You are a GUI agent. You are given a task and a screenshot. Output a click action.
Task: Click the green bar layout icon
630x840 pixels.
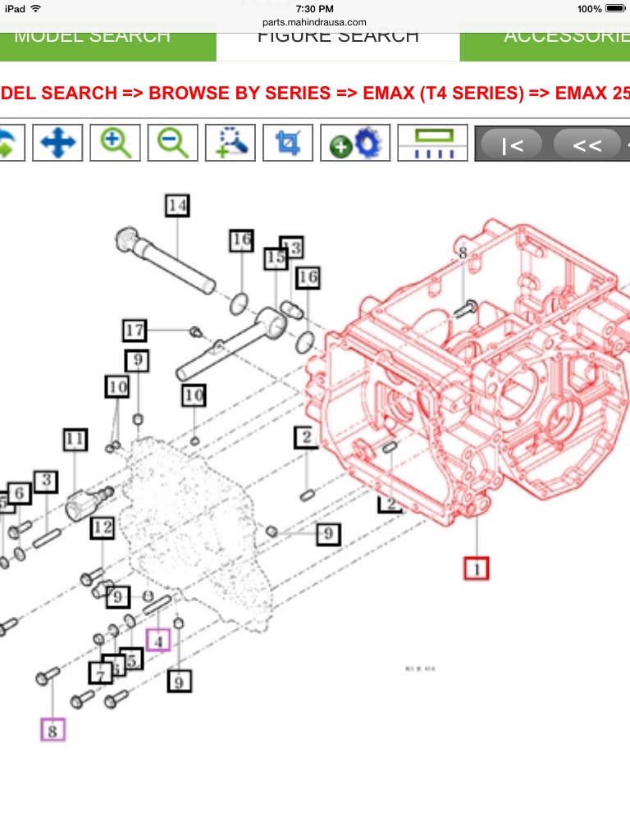432,144
